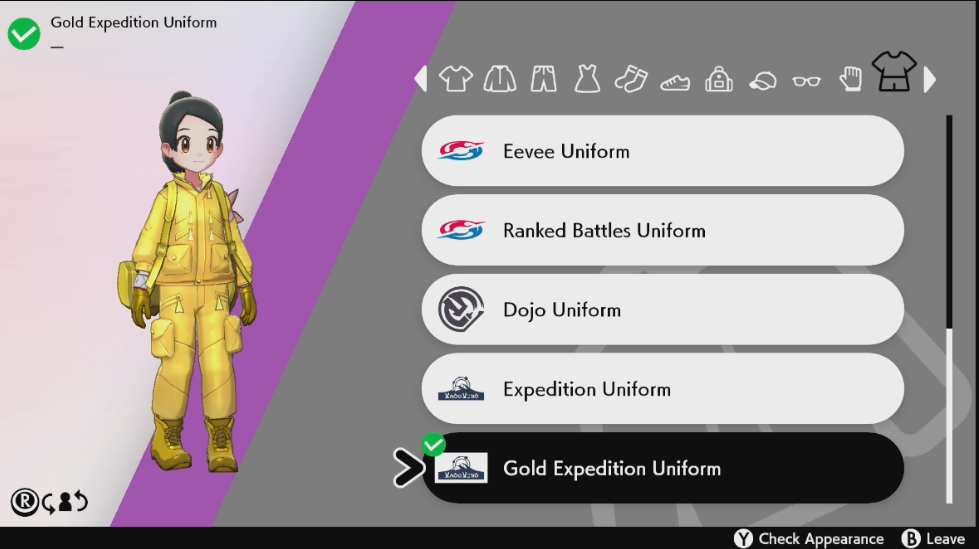Select the Gold Expedition Uniform entry
Image resolution: width=979 pixels, height=549 pixels.
tap(662, 468)
